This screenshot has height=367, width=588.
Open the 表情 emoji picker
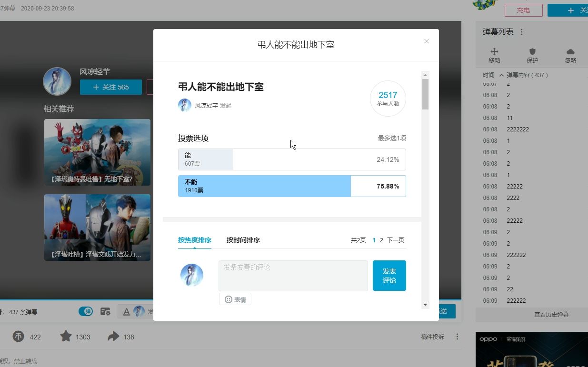pos(235,299)
